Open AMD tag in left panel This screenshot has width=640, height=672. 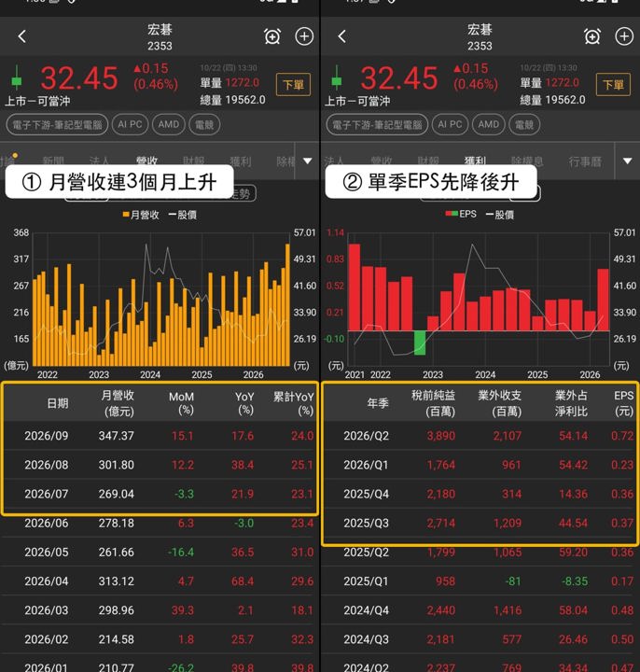tap(168, 125)
